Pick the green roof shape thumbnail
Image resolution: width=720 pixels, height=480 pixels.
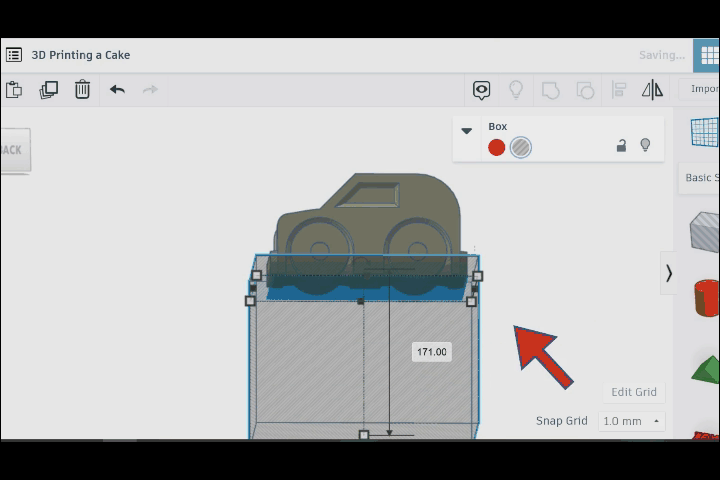[706, 369]
